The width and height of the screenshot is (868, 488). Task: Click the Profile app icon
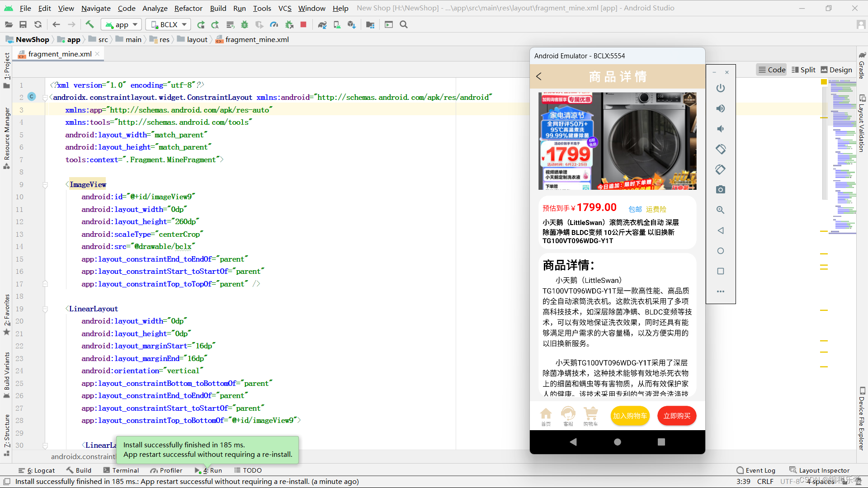pos(274,24)
